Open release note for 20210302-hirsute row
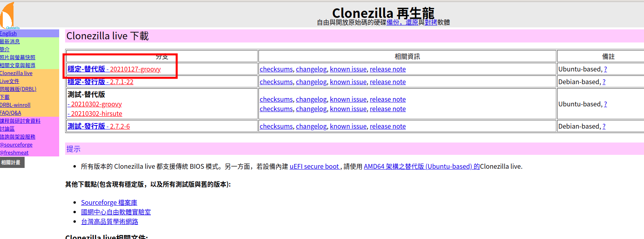 388,109
